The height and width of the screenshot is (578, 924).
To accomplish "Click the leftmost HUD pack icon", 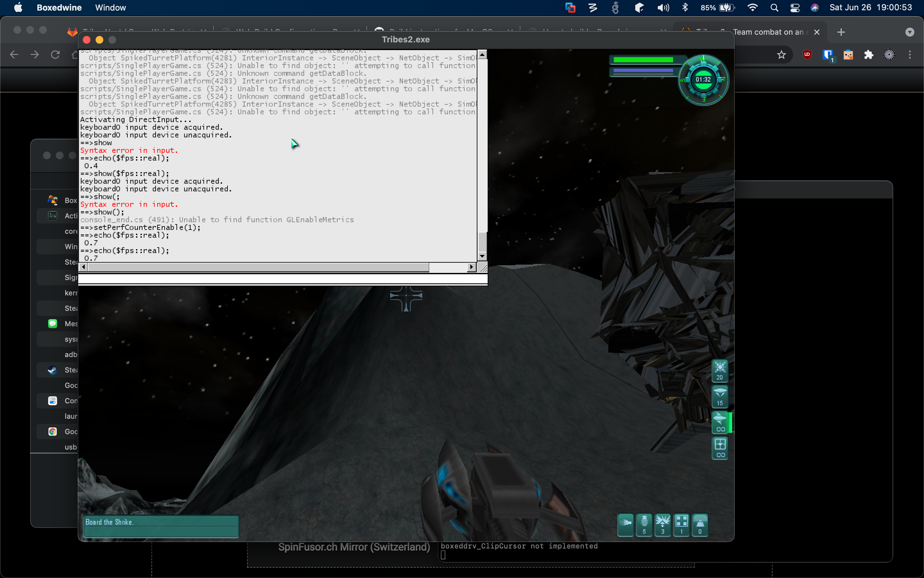I will tap(625, 525).
